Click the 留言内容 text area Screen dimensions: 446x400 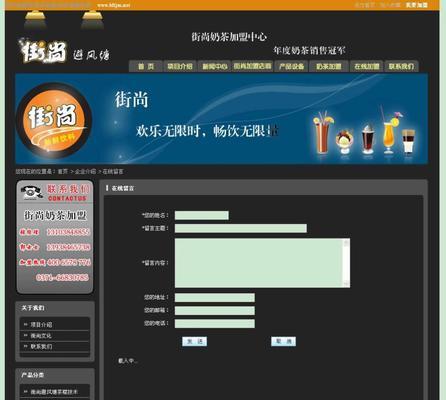(262, 263)
